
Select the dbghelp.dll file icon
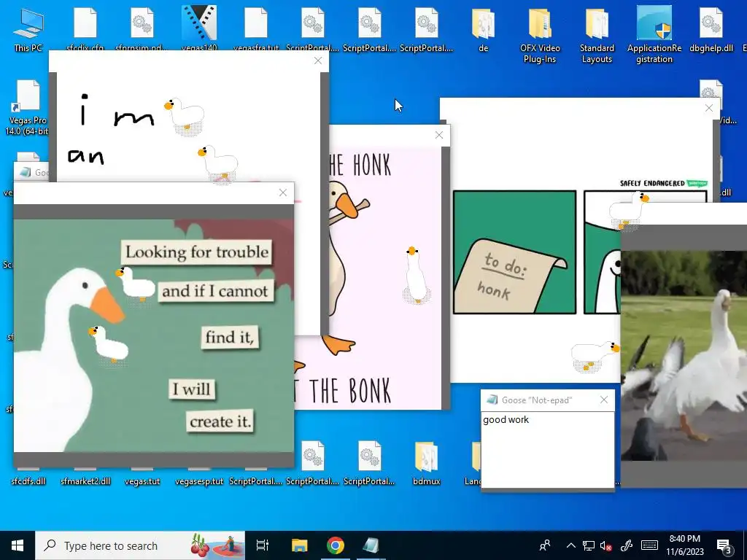click(711, 28)
